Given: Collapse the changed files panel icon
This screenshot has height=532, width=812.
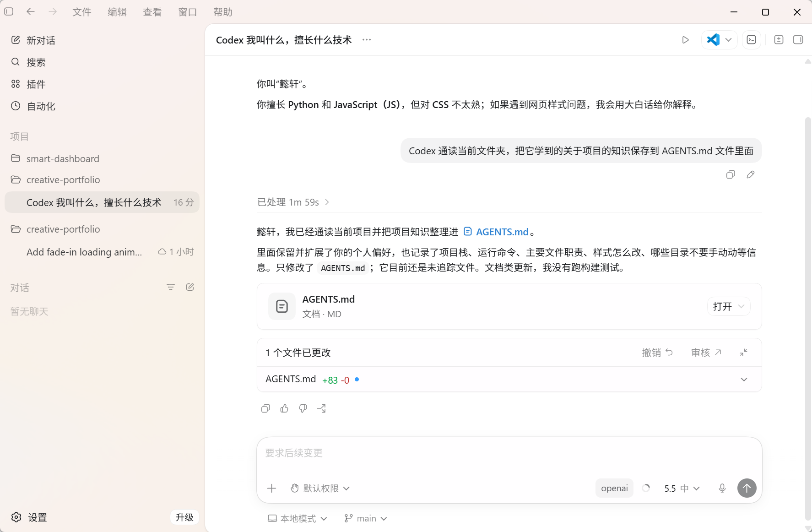Looking at the screenshot, I should 744,353.
